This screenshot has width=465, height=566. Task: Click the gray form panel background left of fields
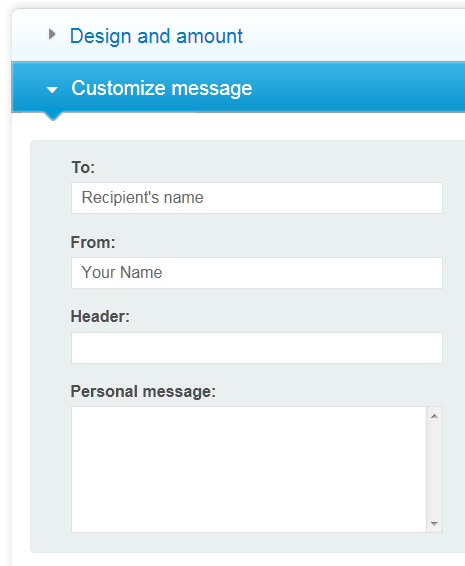pos(51,347)
